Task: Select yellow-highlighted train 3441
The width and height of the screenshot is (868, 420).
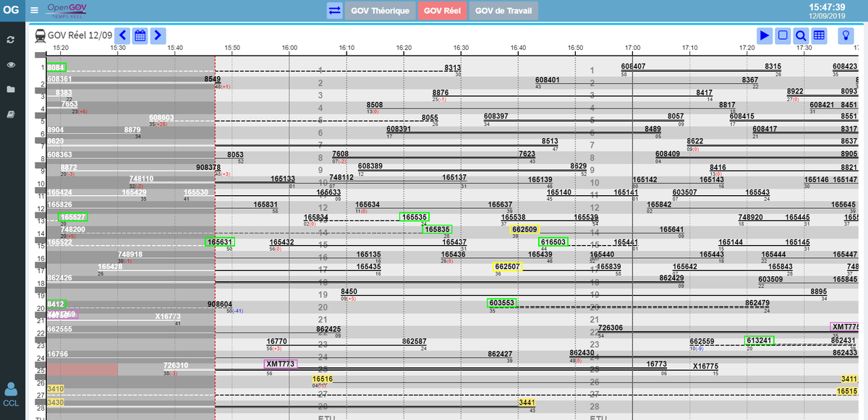Action: tap(527, 403)
